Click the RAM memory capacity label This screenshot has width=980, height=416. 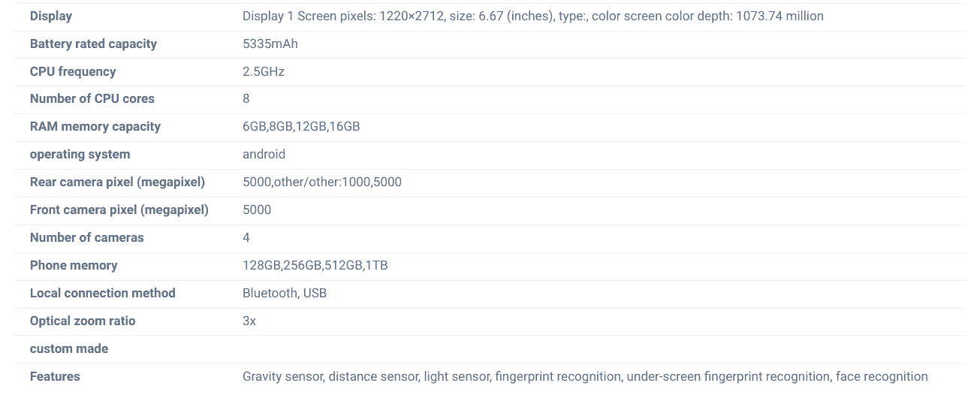(x=95, y=126)
